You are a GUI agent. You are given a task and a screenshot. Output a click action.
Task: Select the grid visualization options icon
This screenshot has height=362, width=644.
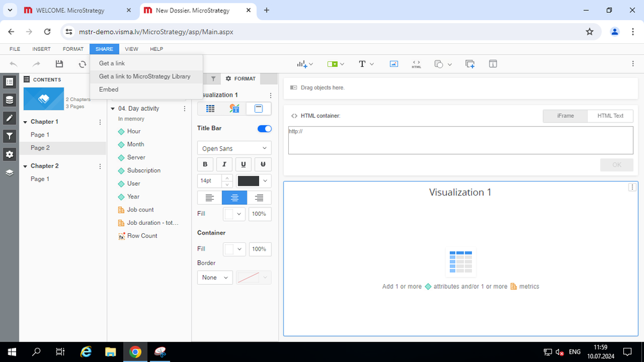210,109
